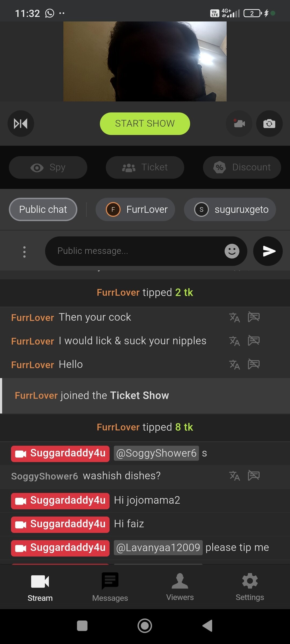The height and width of the screenshot is (644, 290).
Task: Mute chat icon beside FurrLover's 'Hello' message
Action: (253, 364)
